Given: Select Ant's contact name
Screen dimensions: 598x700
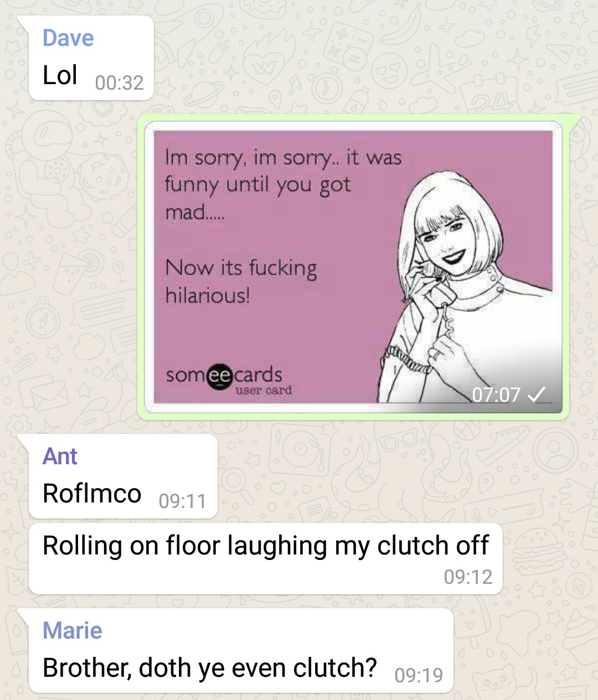Looking at the screenshot, I should [x=60, y=457].
